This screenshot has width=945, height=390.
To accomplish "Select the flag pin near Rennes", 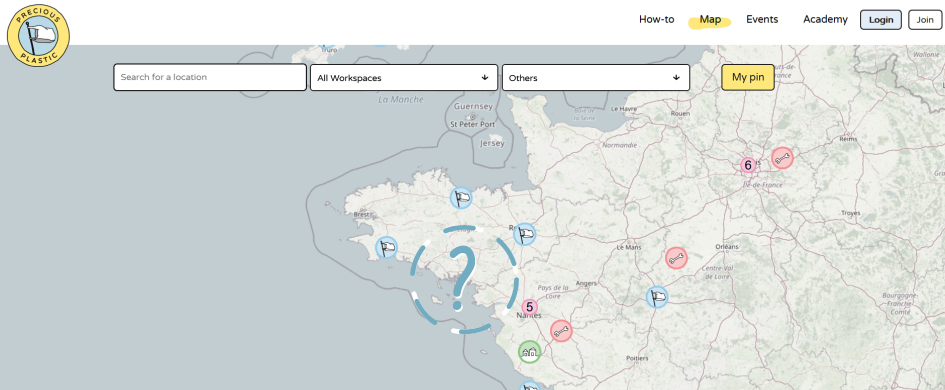I will point(525,234).
